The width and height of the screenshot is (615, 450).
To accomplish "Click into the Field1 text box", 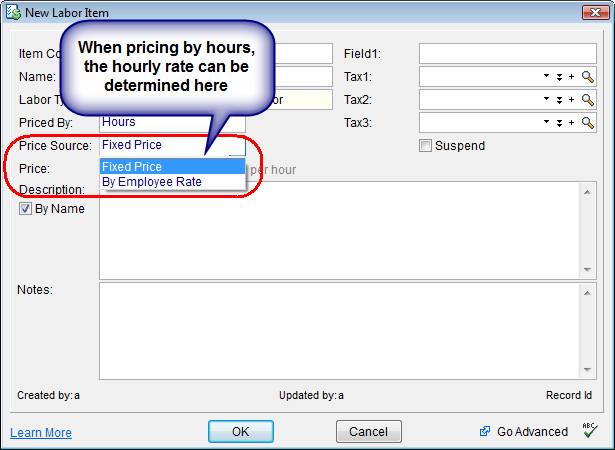I will click(507, 54).
